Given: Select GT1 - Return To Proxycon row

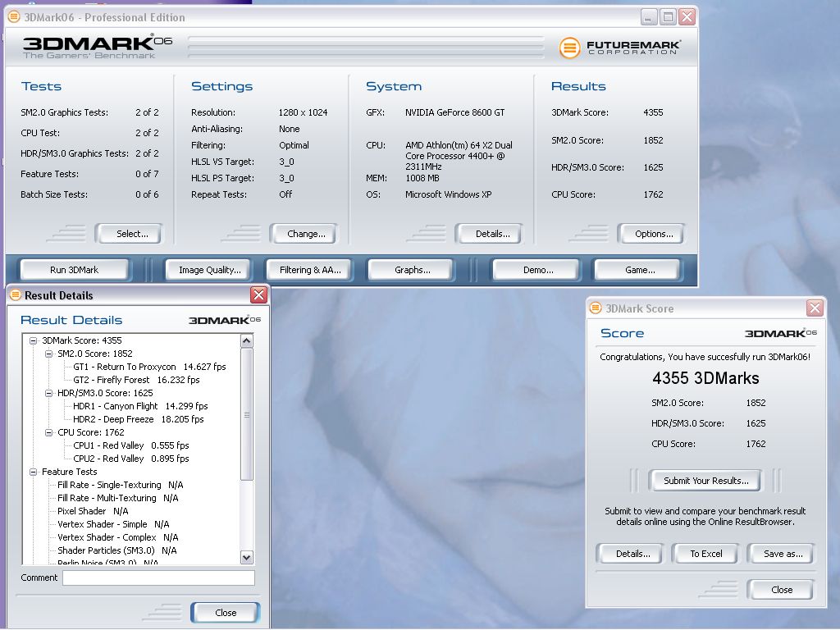Looking at the screenshot, I should (149, 367).
